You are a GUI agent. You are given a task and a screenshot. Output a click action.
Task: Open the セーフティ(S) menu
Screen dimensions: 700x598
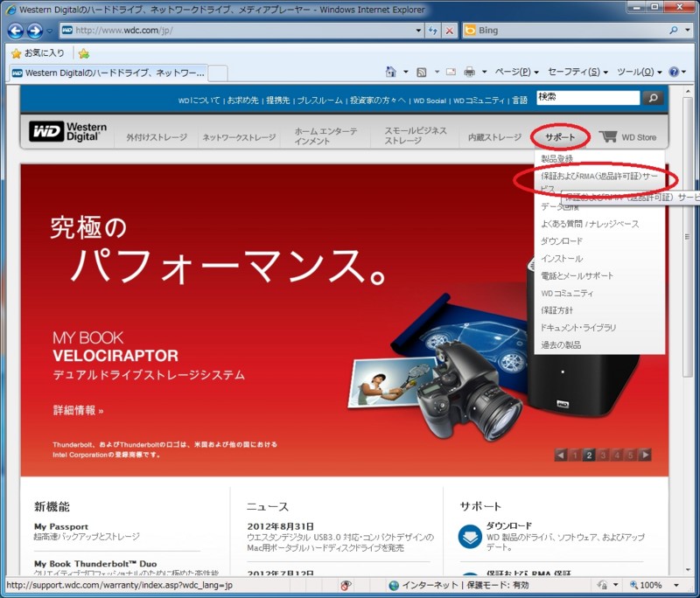(x=577, y=72)
